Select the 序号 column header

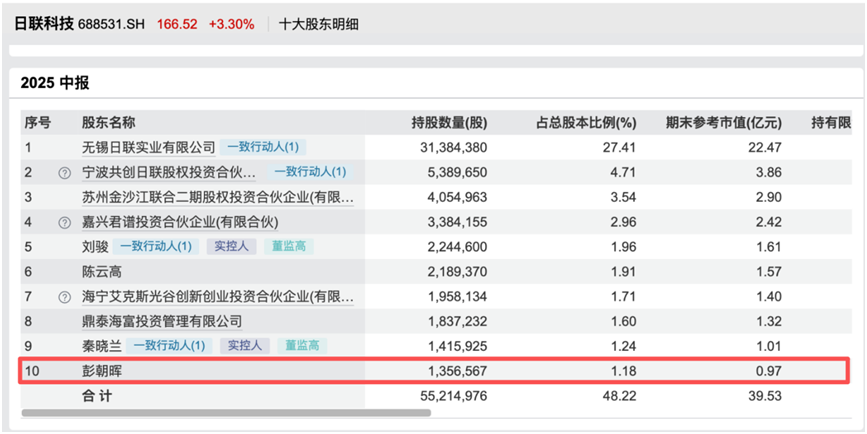coord(38,123)
